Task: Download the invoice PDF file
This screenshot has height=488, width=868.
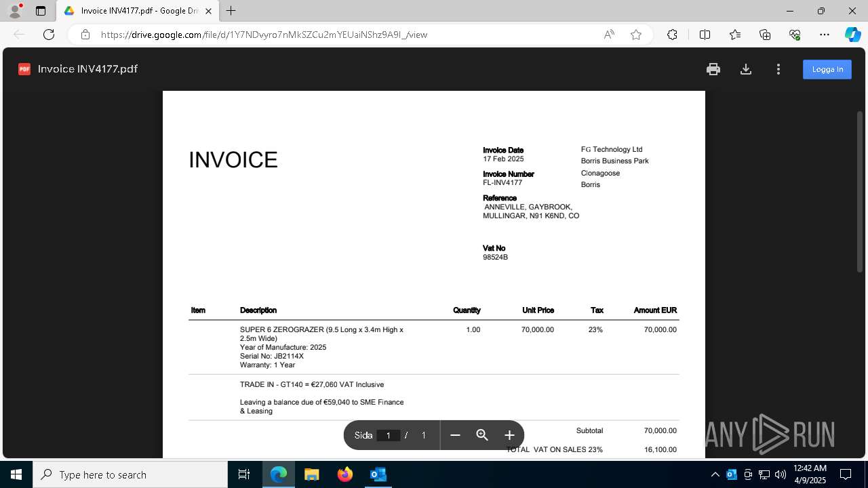Action: pos(746,69)
